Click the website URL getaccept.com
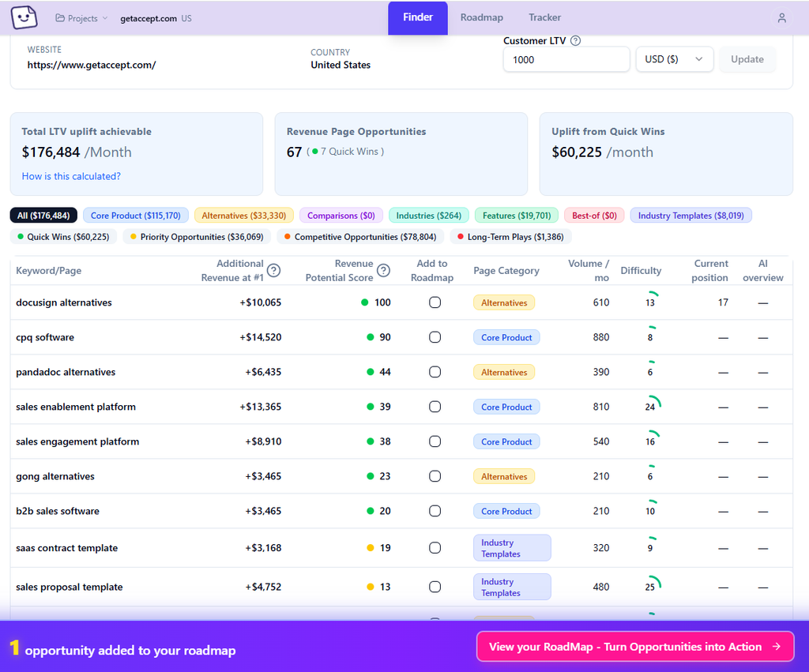The width and height of the screenshot is (809, 672). coord(92,65)
